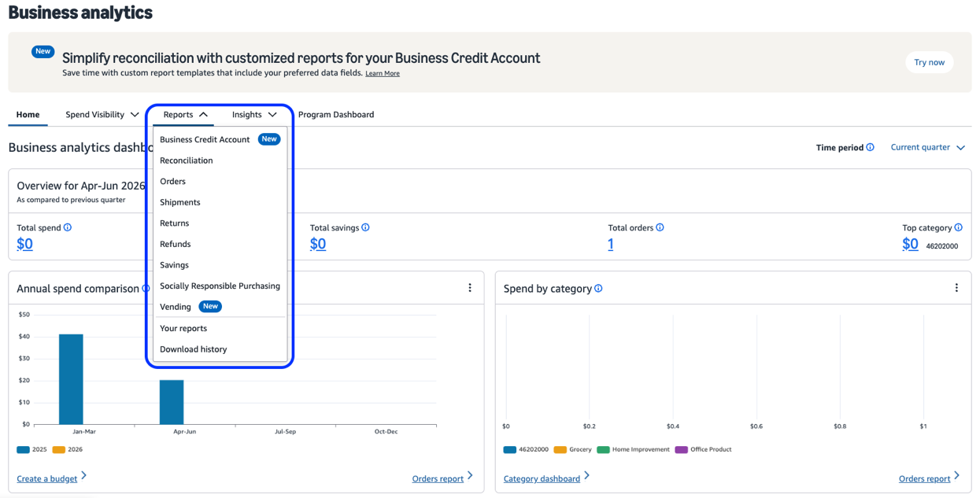Click the Total orders value 1
The width and height of the screenshot is (980, 498).
tap(611, 244)
